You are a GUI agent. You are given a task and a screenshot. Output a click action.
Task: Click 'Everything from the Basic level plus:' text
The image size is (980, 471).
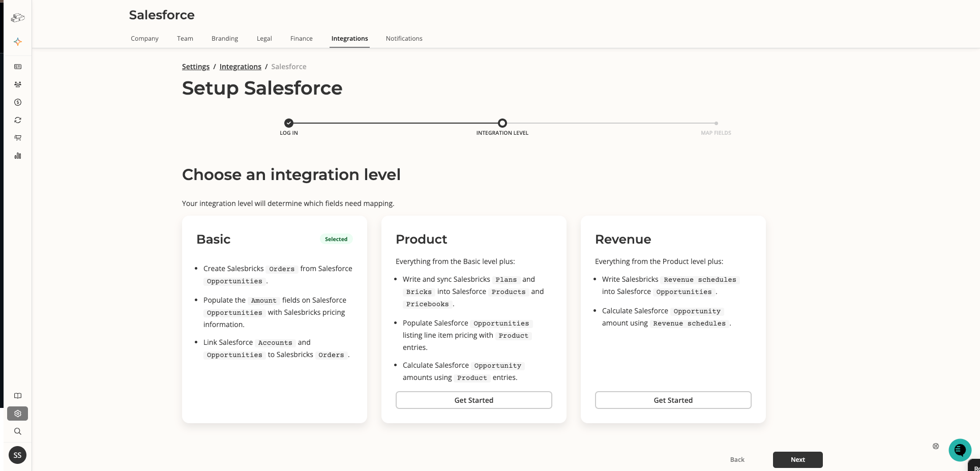click(x=455, y=261)
